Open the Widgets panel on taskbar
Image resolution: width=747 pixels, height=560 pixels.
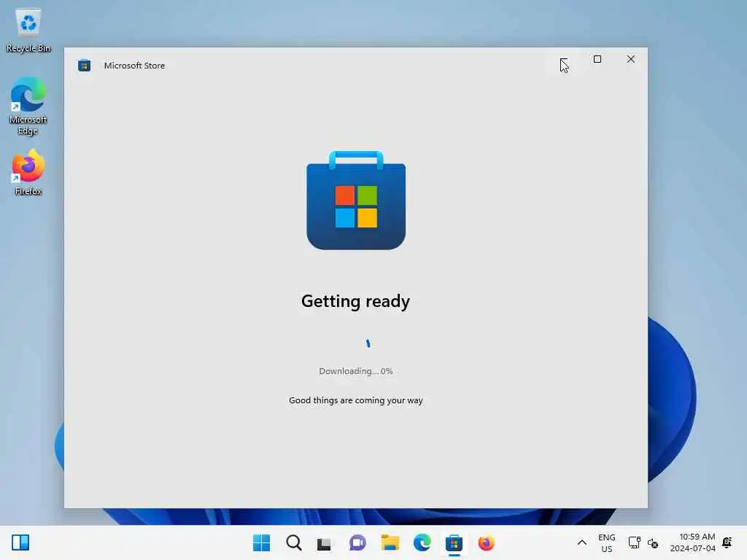tap(20, 542)
